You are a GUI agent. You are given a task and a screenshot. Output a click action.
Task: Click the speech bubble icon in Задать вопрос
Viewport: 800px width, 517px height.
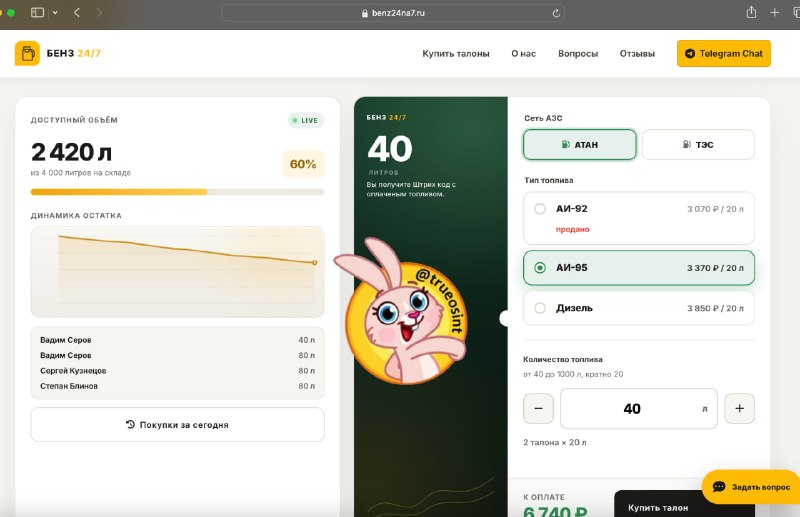[x=719, y=487]
